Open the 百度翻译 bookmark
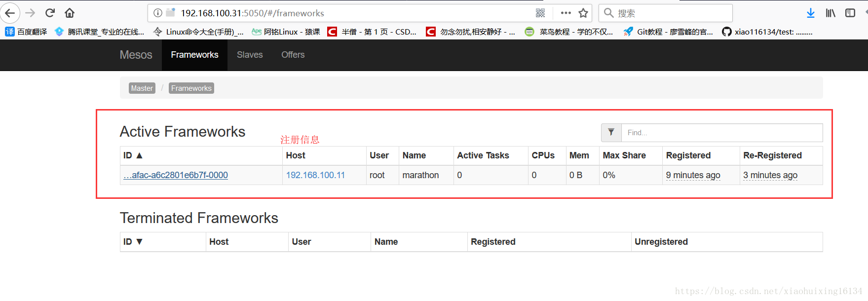The image size is (868, 301). point(26,32)
